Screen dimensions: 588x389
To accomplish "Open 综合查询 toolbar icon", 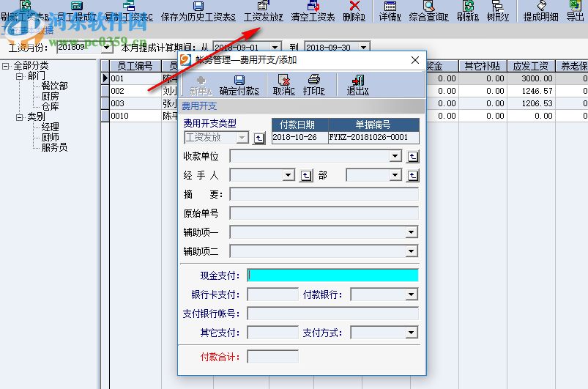I will 428,6.
